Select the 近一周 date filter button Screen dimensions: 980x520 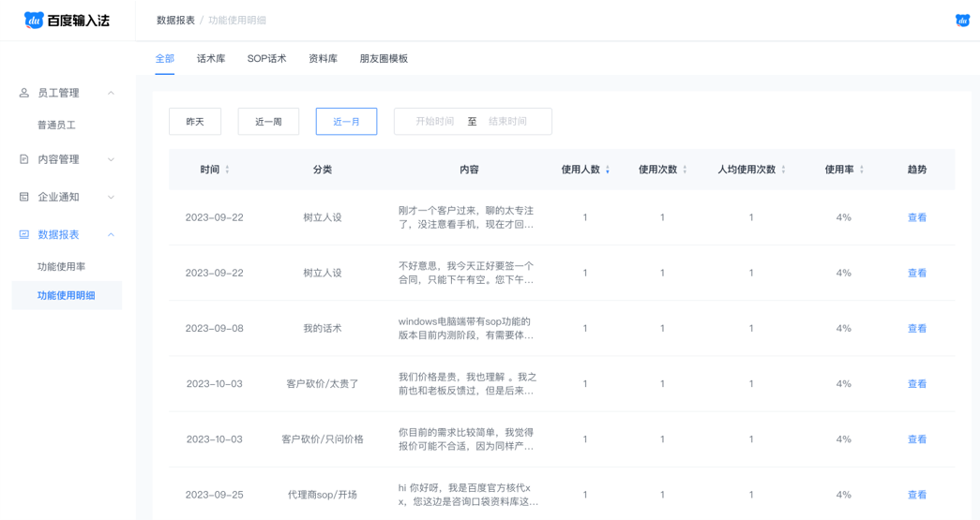coord(268,121)
